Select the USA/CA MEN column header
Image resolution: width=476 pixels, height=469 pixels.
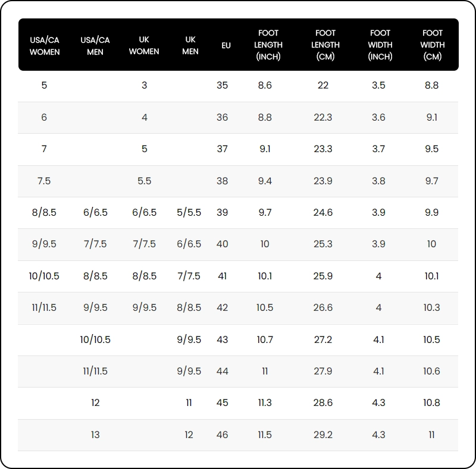point(95,46)
